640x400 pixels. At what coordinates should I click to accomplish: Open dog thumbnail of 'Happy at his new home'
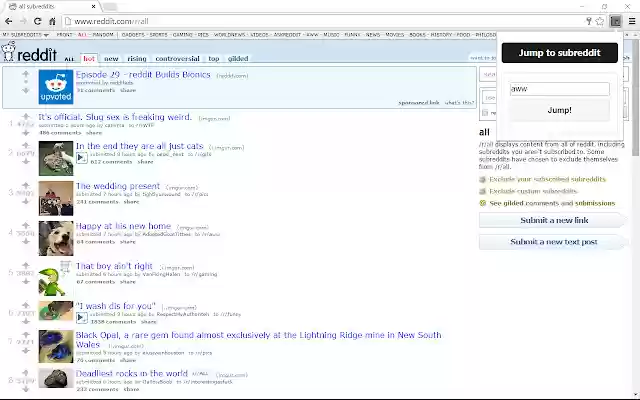pos(56,238)
